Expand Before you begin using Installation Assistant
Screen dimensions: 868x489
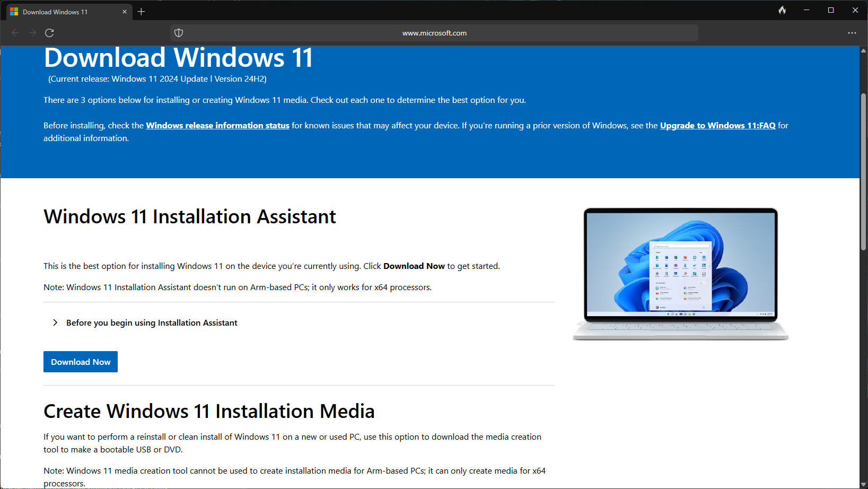145,322
